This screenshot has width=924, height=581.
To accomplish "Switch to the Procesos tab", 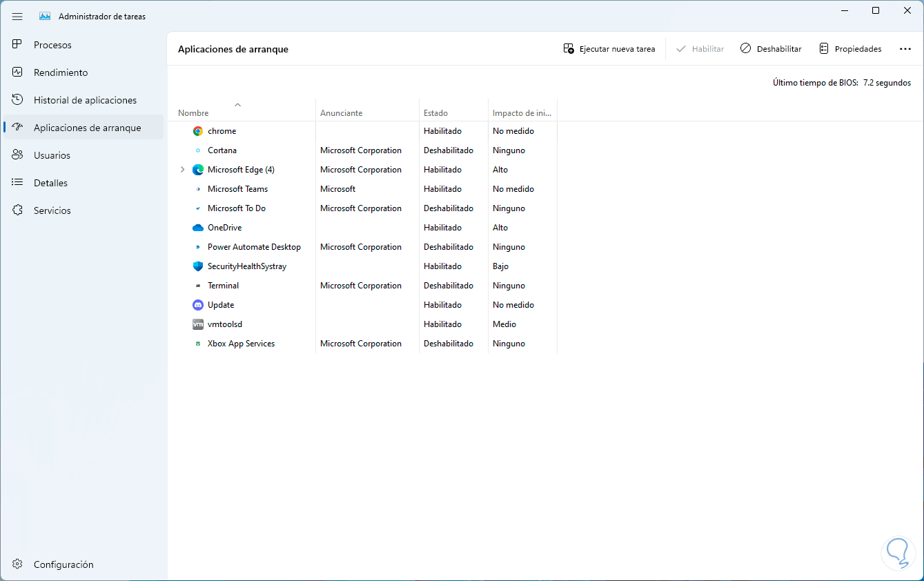I will [52, 45].
